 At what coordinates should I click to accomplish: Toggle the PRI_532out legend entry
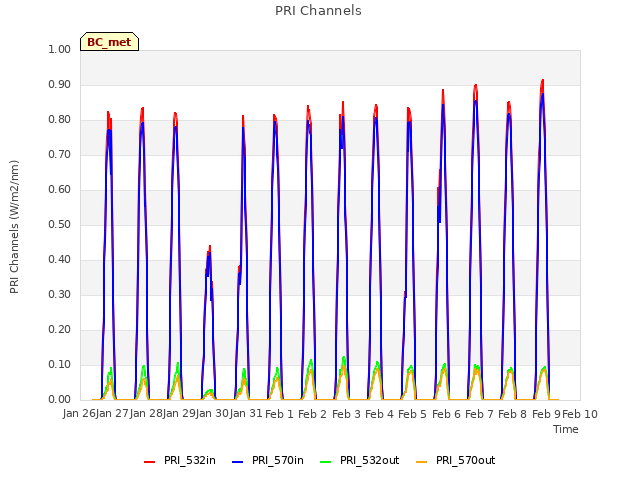[360, 460]
